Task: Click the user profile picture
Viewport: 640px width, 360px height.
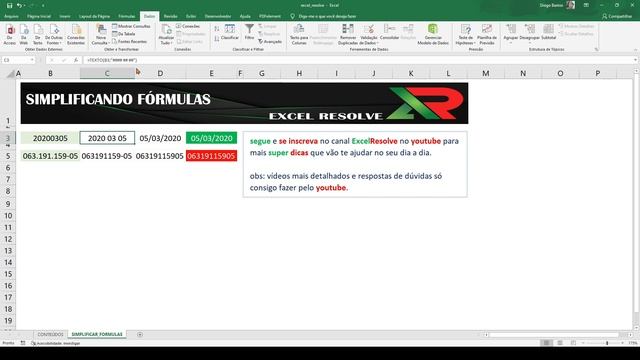Action: (x=571, y=5)
